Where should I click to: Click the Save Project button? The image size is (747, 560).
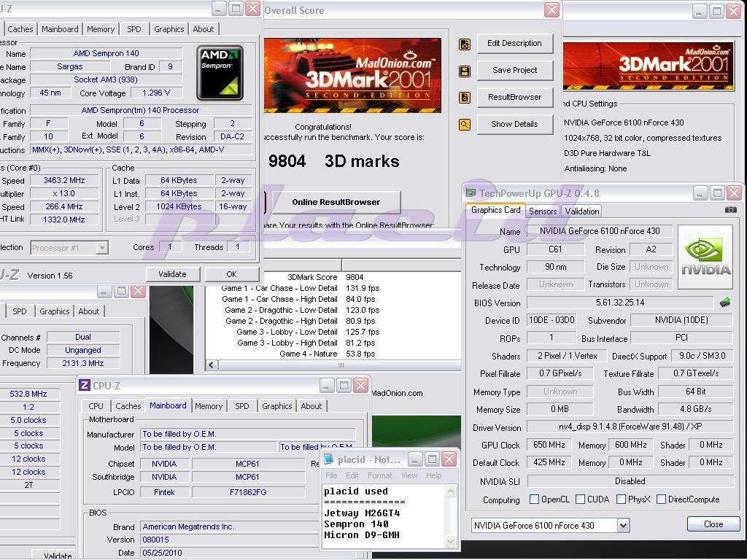coord(514,70)
